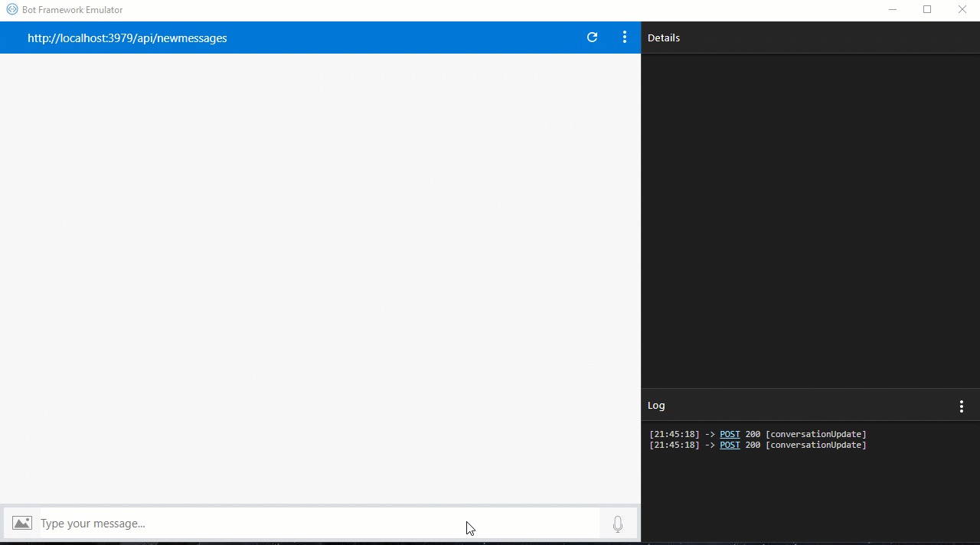The image size is (980, 545).
Task: Click the first conversationUpdate log entry
Action: (x=816, y=434)
